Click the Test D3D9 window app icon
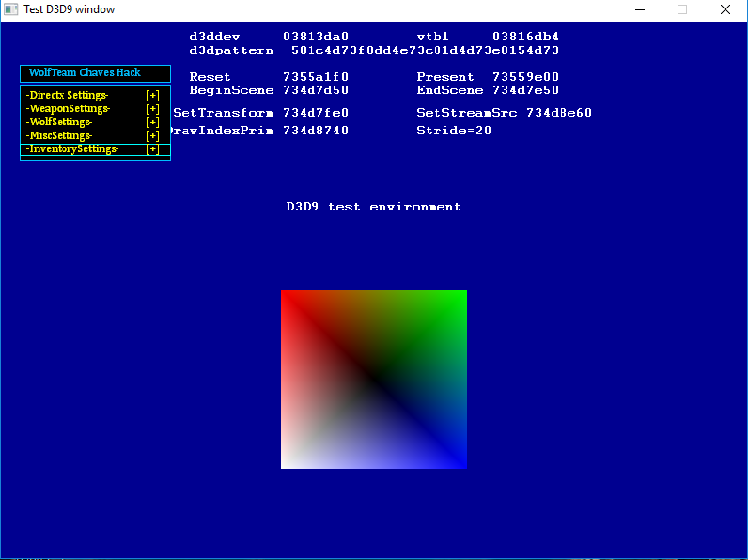This screenshot has height=560, width=748. pyautogui.click(x=11, y=9)
